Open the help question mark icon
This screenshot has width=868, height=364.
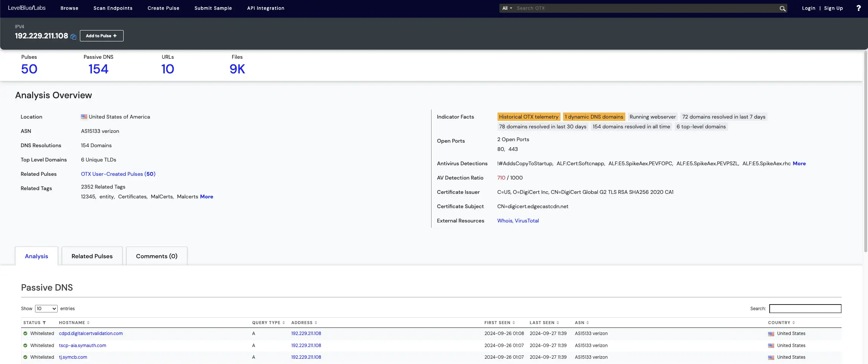tap(859, 8)
